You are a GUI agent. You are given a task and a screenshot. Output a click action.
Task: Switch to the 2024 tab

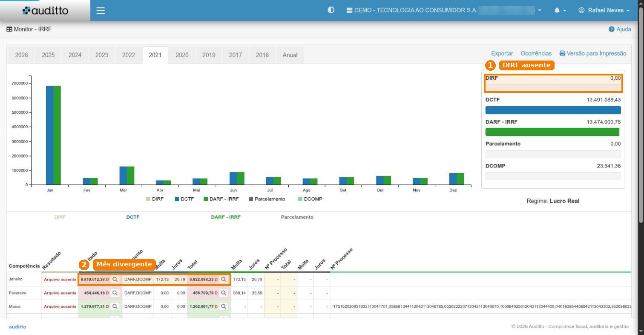tap(75, 55)
